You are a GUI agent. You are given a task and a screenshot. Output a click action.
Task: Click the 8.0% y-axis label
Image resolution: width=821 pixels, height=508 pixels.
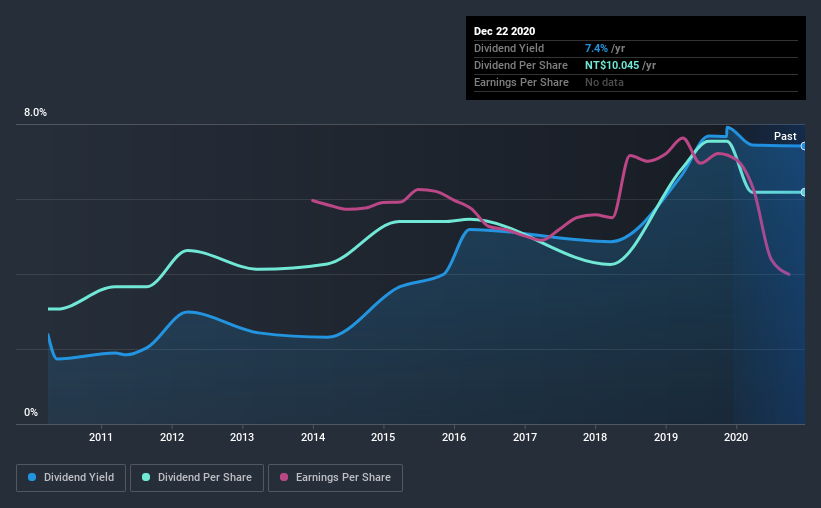coord(35,112)
